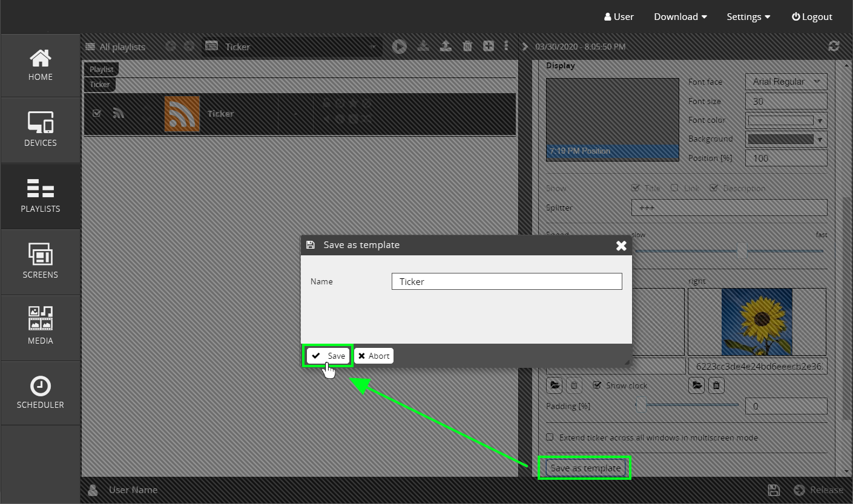
Task: Enable extend ticker across all windows
Action: coord(550,437)
